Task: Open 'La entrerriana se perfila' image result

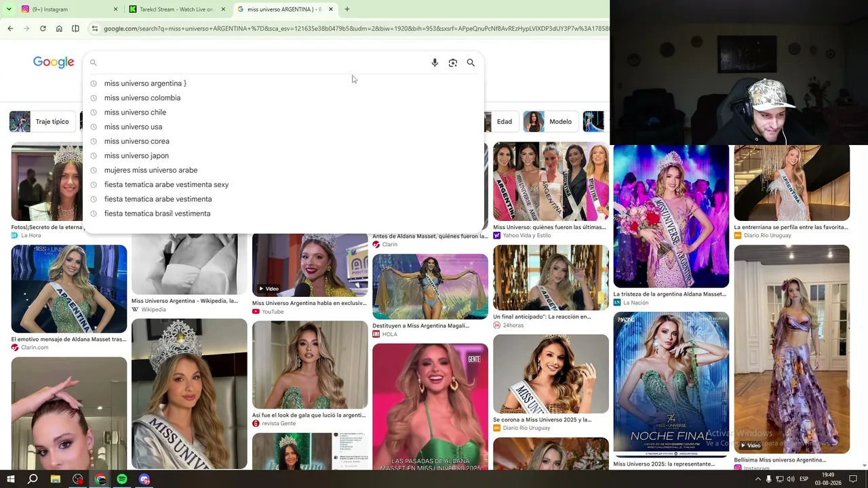Action: coord(791,183)
